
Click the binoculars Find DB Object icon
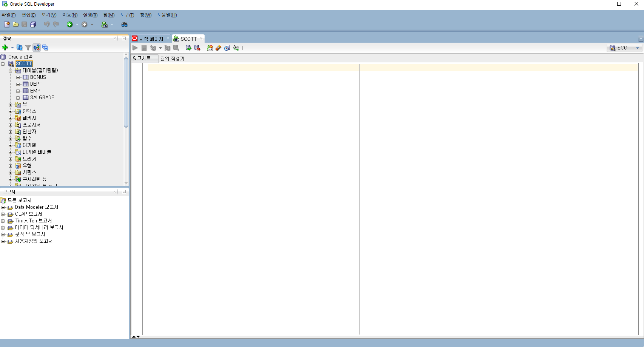click(x=124, y=25)
